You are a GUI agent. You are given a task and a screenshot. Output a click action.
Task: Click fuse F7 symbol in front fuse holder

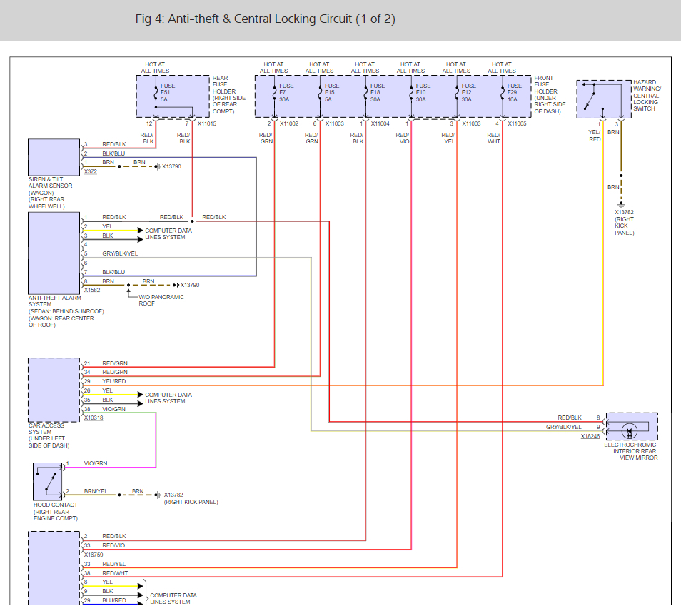point(274,92)
